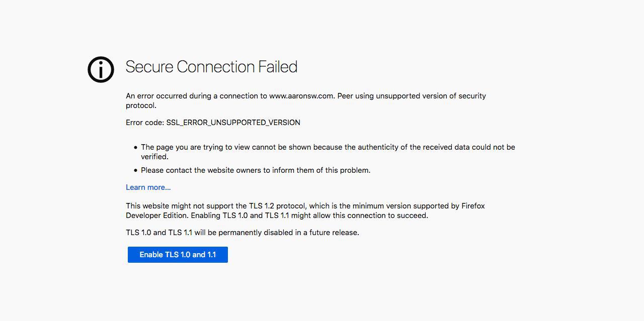The image size is (644, 321).
Task: Click the circled info icon beside the heading
Action: point(101,69)
